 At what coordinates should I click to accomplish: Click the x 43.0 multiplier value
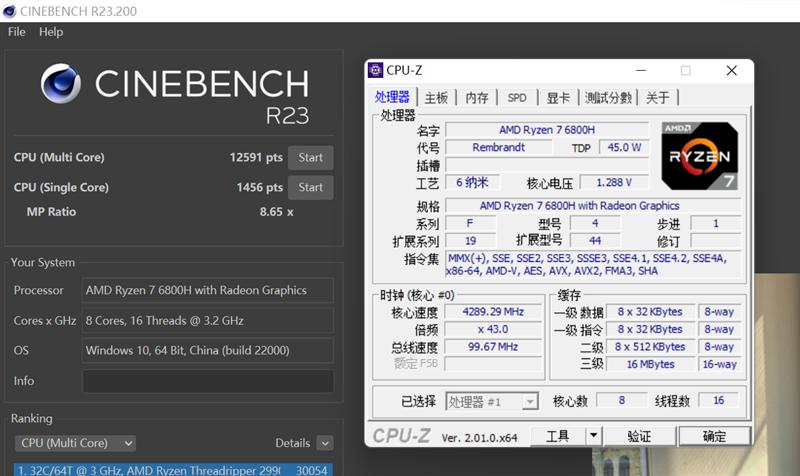pos(493,330)
